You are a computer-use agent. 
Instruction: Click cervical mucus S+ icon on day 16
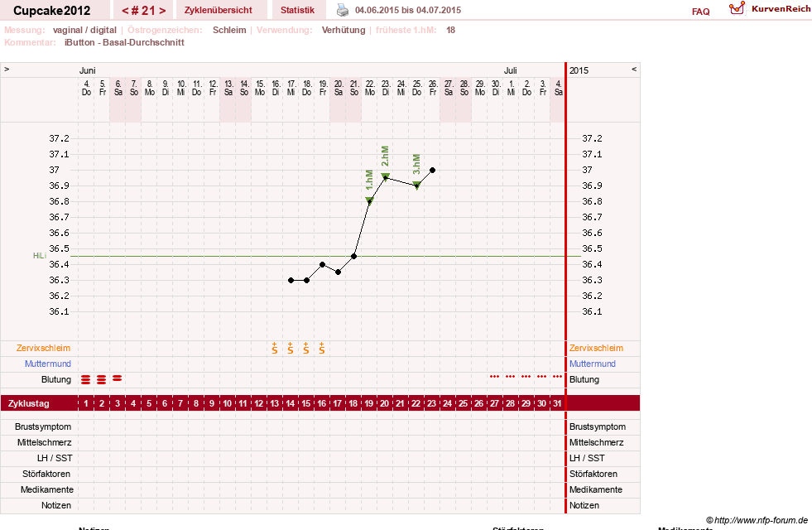pyautogui.click(x=322, y=348)
